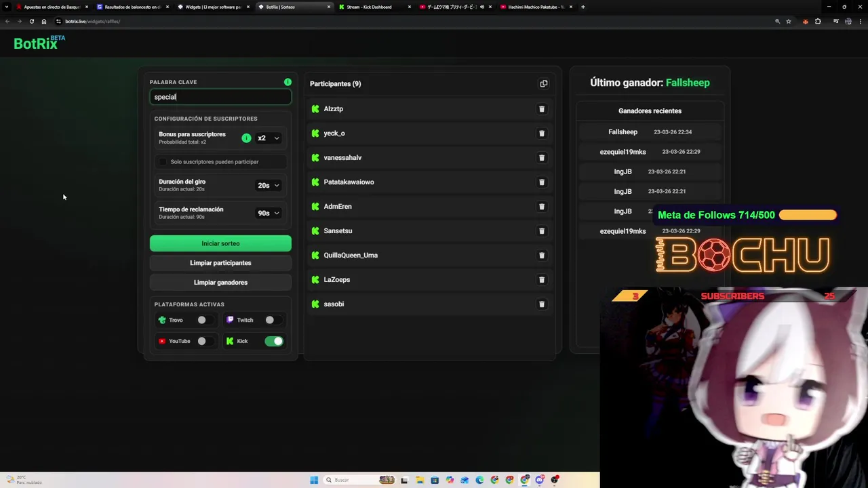Remove vanessahalv from participants
Image resolution: width=868 pixels, height=488 pixels.
tap(541, 158)
